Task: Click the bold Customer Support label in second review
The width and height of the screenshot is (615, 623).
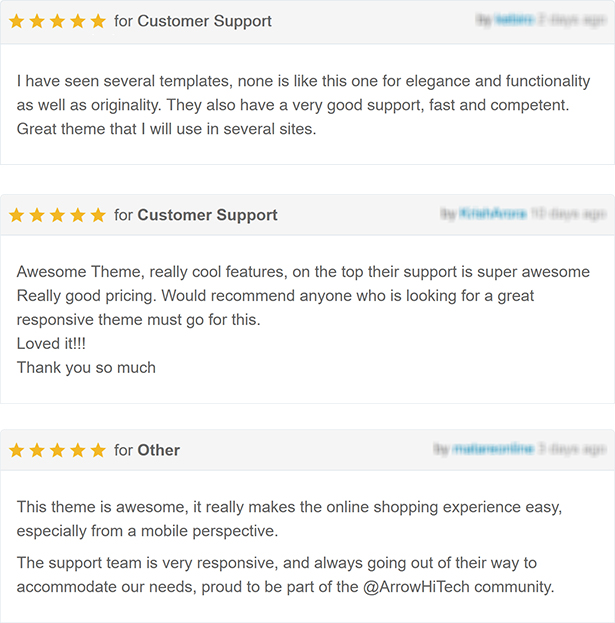Action: coord(207,215)
